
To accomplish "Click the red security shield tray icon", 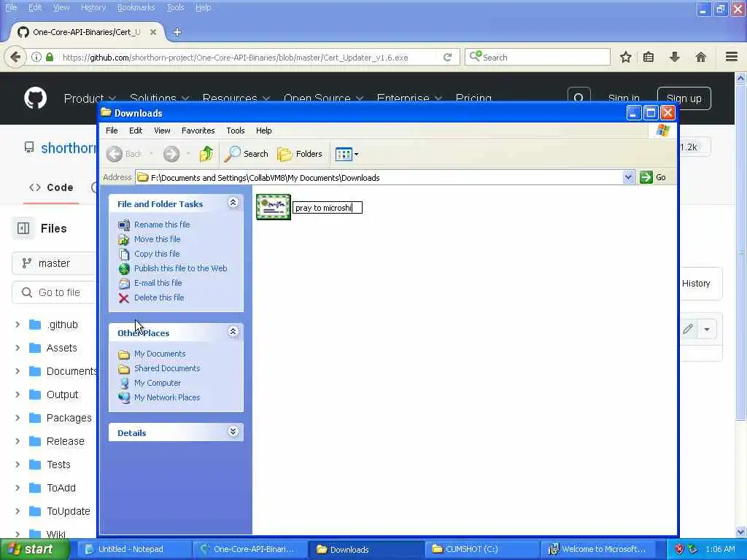I will 680,549.
